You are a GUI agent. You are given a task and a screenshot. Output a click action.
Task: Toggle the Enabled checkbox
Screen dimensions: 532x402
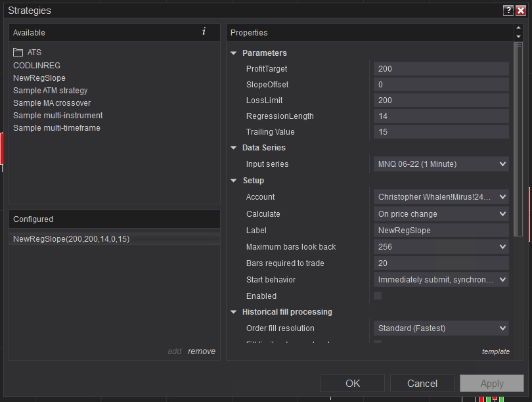[378, 296]
